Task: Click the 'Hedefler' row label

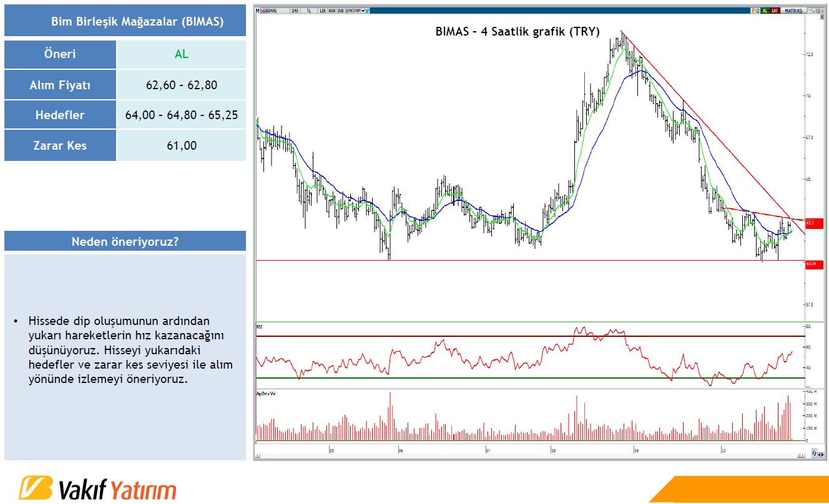Action: click(60, 115)
